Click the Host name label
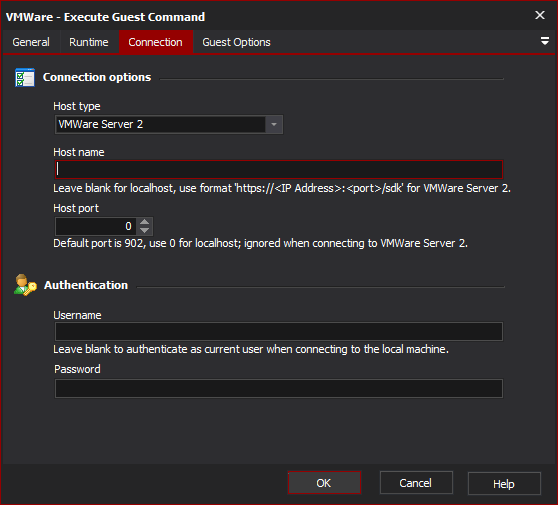Screen dimensions: 558x505 pyautogui.click(x=79, y=152)
